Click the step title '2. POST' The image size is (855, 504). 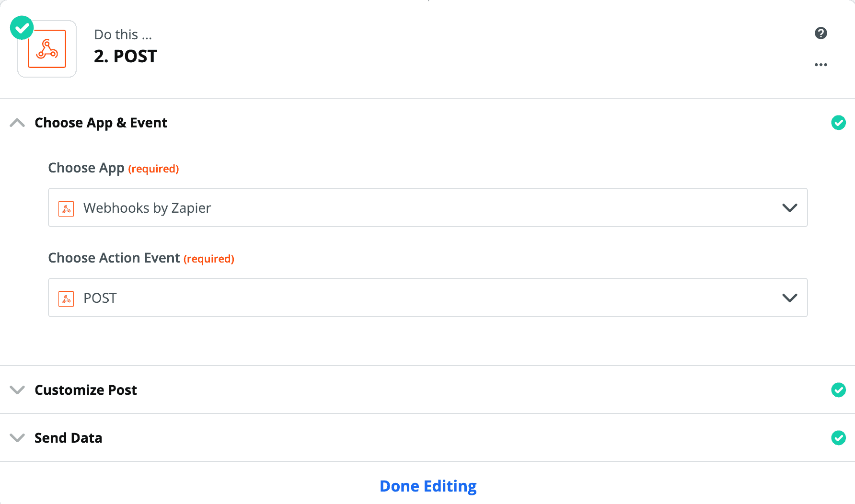[x=126, y=57]
